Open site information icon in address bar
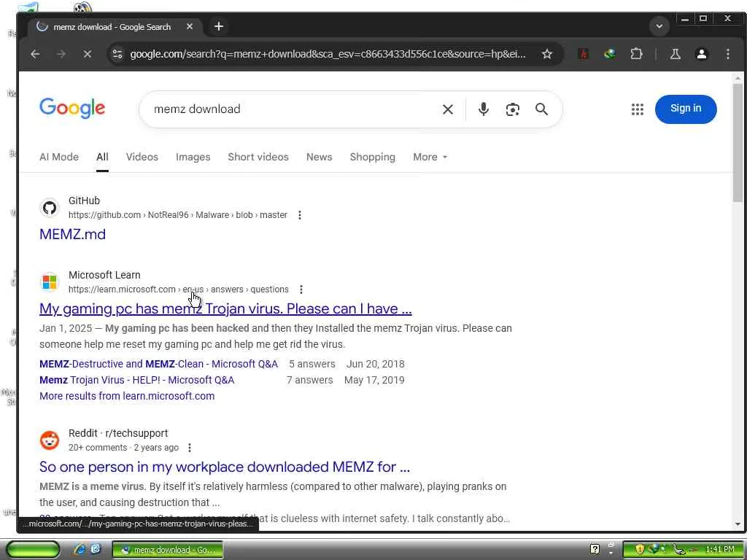The image size is (747, 560). [x=117, y=54]
